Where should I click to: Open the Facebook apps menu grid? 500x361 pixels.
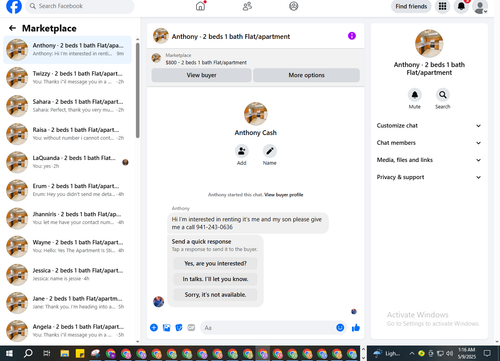(x=442, y=6)
